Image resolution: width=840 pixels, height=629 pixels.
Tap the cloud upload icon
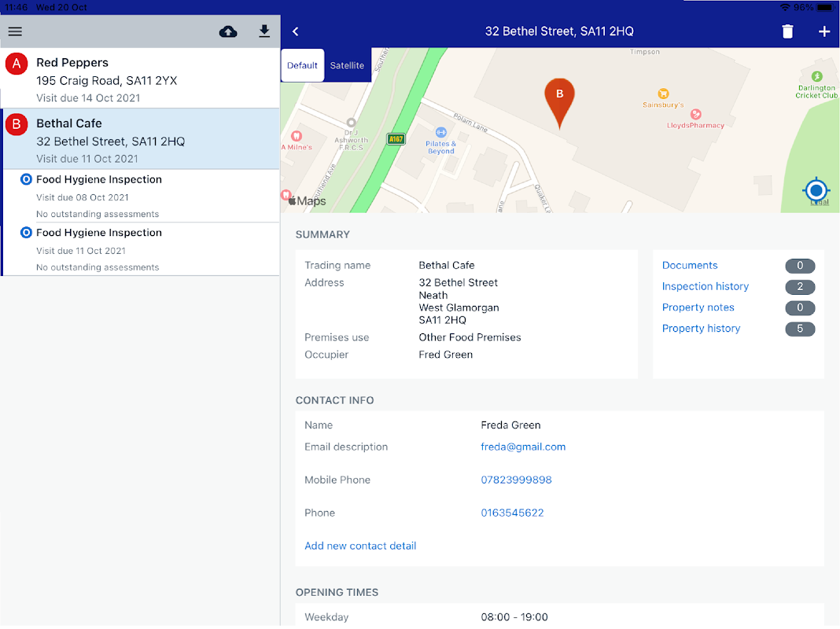(228, 31)
